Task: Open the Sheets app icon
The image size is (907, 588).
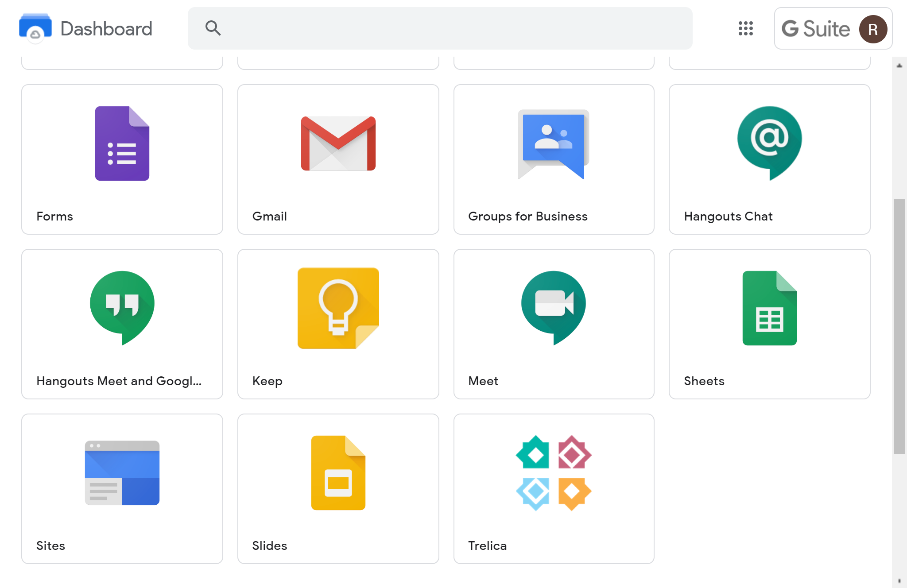Action: point(770,308)
